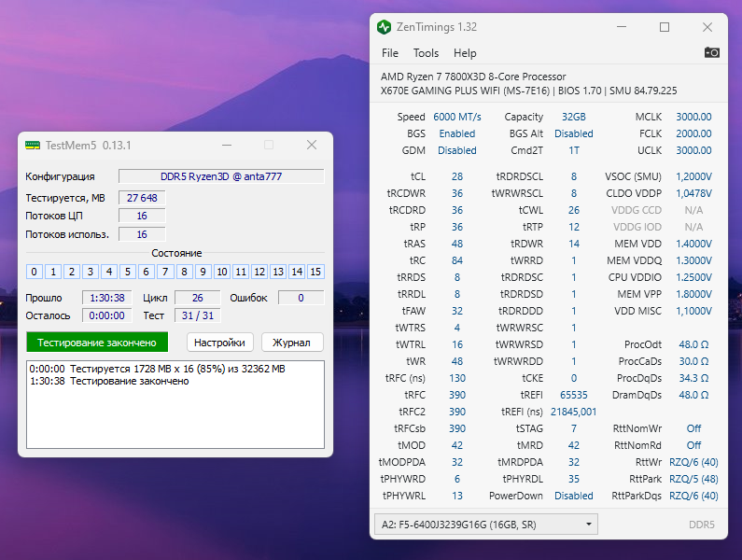
Task: Click the tRC value 84
Action: (457, 260)
